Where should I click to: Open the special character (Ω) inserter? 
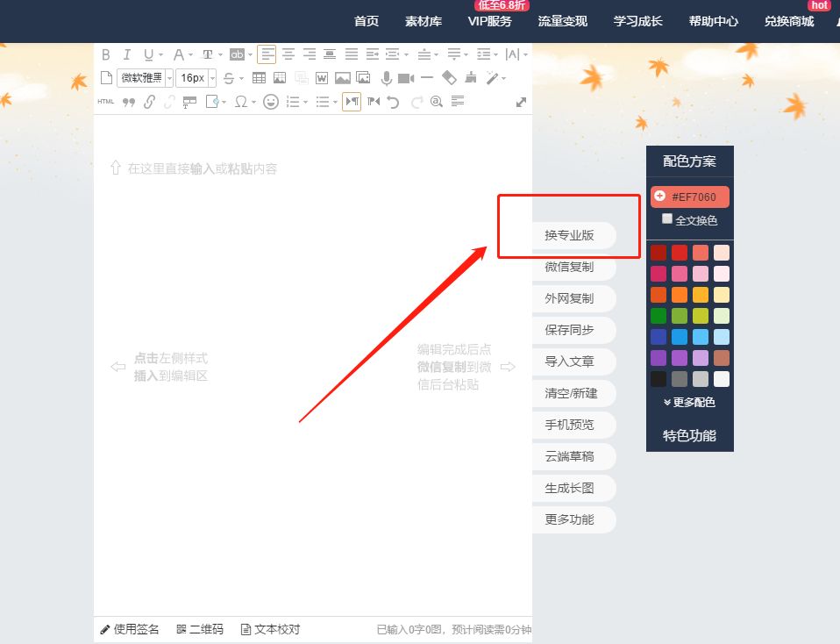242,102
